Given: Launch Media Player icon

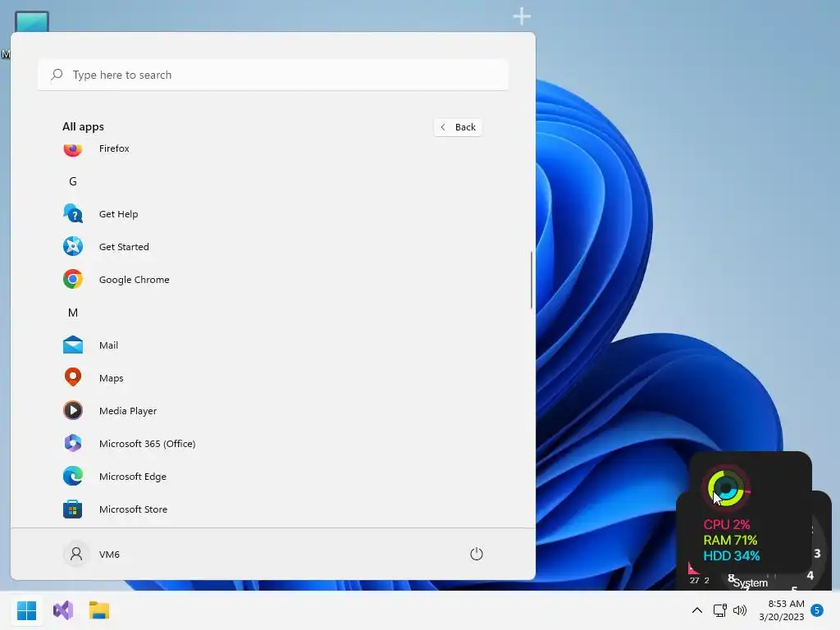Looking at the screenshot, I should pyautogui.click(x=73, y=410).
